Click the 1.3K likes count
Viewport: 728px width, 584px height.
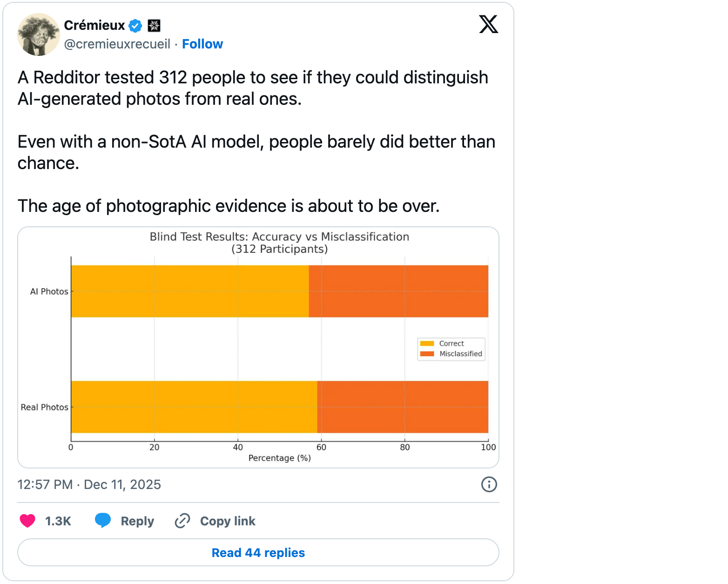(x=58, y=521)
